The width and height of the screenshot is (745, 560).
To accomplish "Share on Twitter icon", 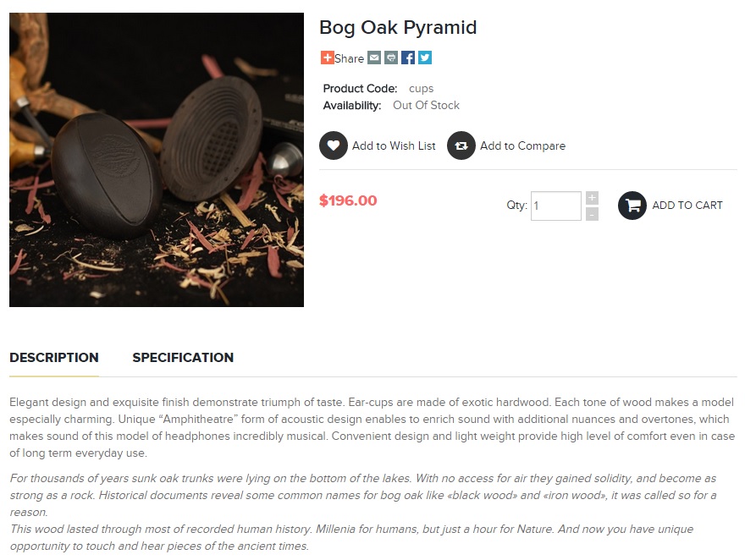I will point(425,58).
